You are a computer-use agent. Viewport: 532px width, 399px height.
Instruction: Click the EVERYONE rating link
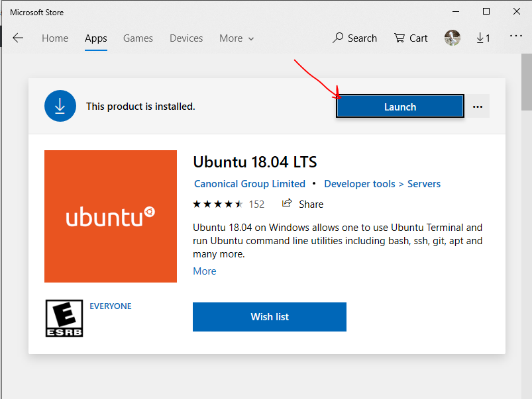[x=110, y=306]
